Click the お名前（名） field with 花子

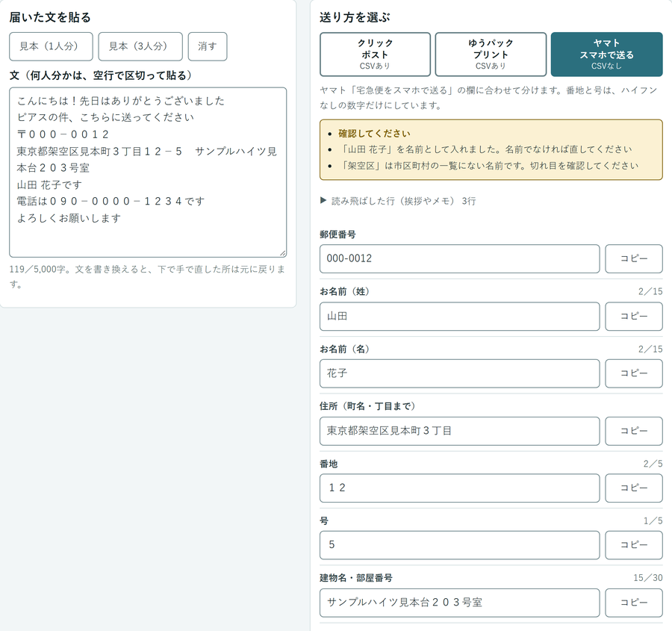pyautogui.click(x=459, y=373)
